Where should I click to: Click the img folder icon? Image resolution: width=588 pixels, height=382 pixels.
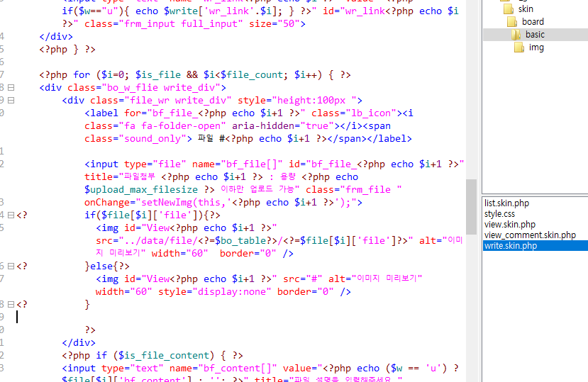[x=519, y=47]
